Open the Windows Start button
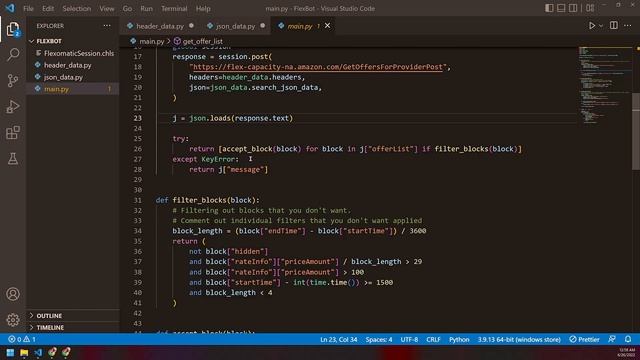Viewport: 640px width, 360px height. pyautogui.click(x=10, y=352)
